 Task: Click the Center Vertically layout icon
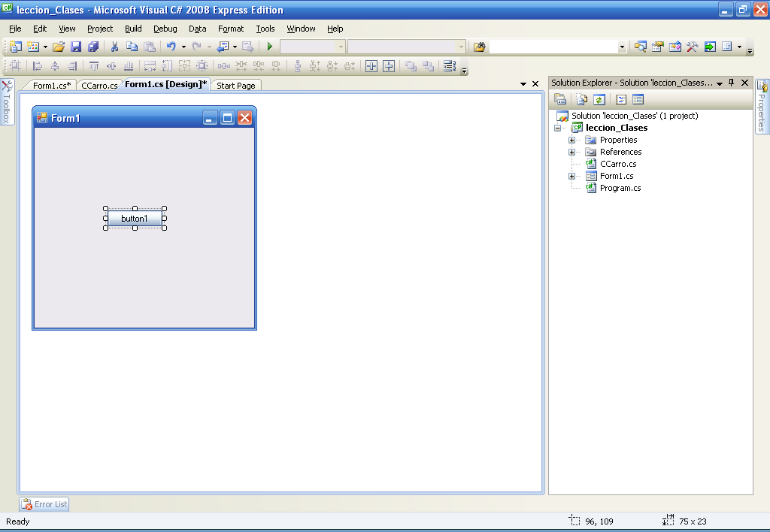point(389,66)
